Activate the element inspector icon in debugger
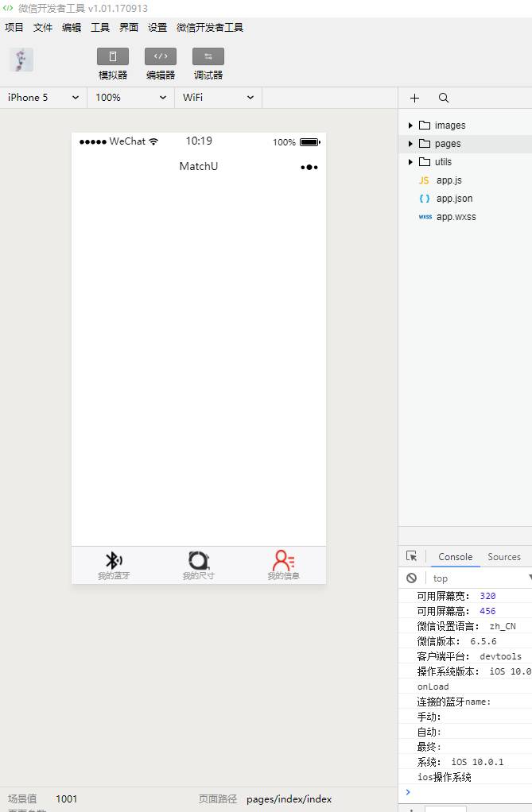 (412, 556)
